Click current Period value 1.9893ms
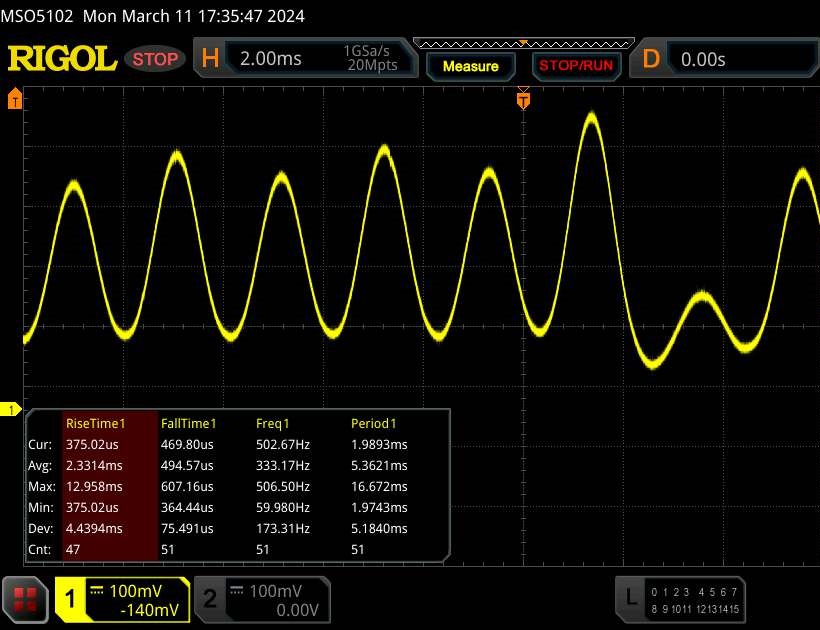 [x=379, y=444]
